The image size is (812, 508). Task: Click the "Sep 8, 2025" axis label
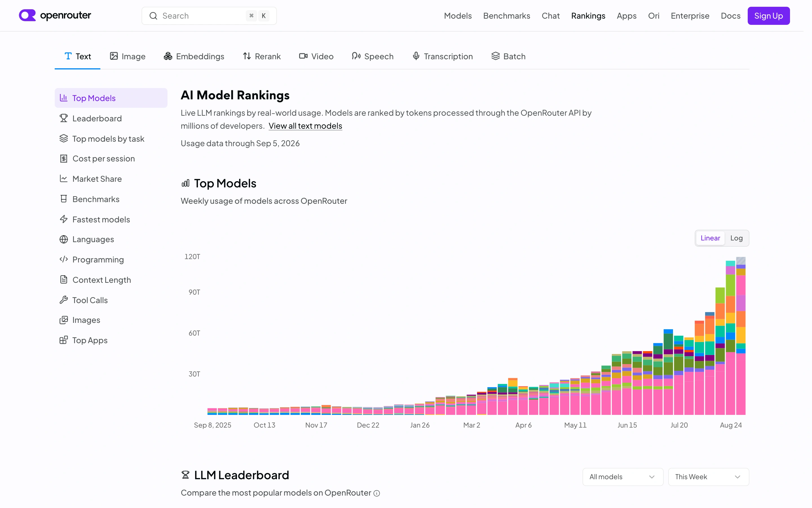[213, 425]
